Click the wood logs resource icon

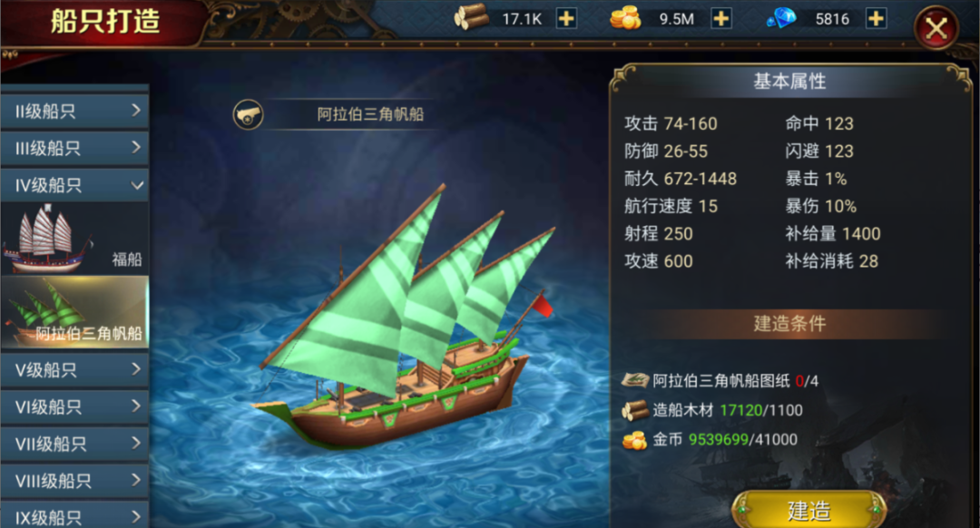[471, 17]
